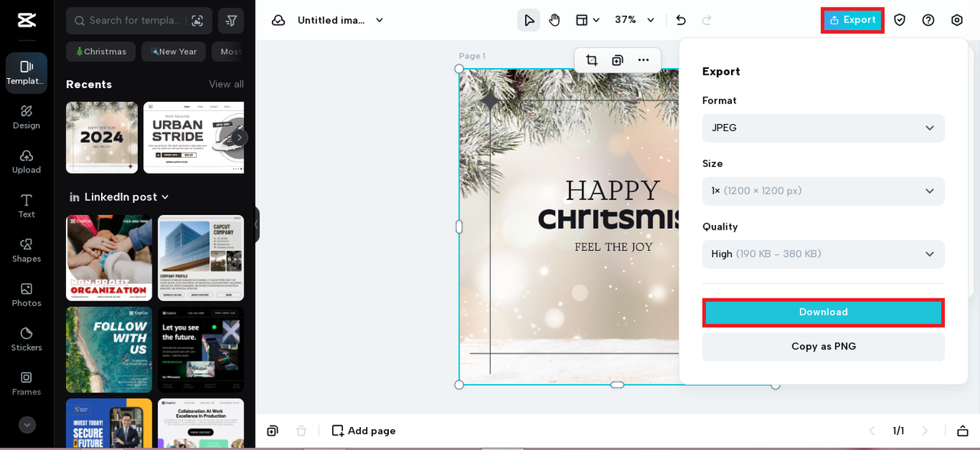Click the CapCut logo icon
Image resolution: width=980 pixels, height=450 pixels.
point(27,20)
